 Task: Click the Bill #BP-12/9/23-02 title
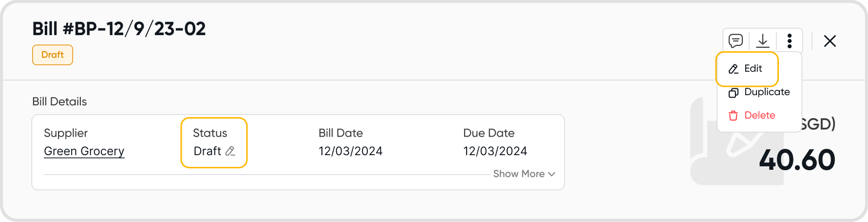click(x=119, y=29)
